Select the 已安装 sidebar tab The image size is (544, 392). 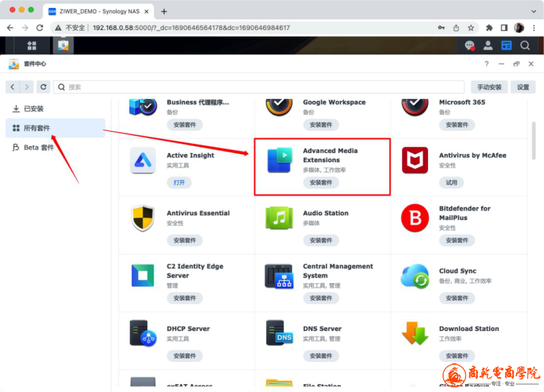56,109
